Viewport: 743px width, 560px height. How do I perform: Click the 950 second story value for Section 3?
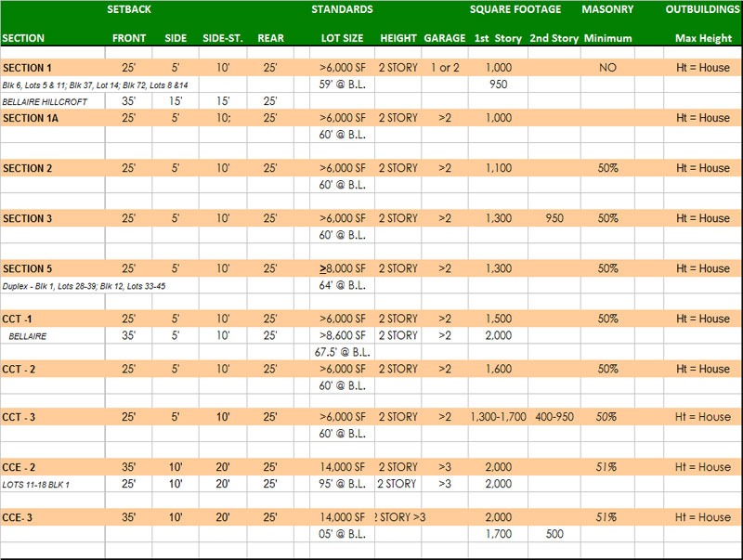tap(554, 218)
